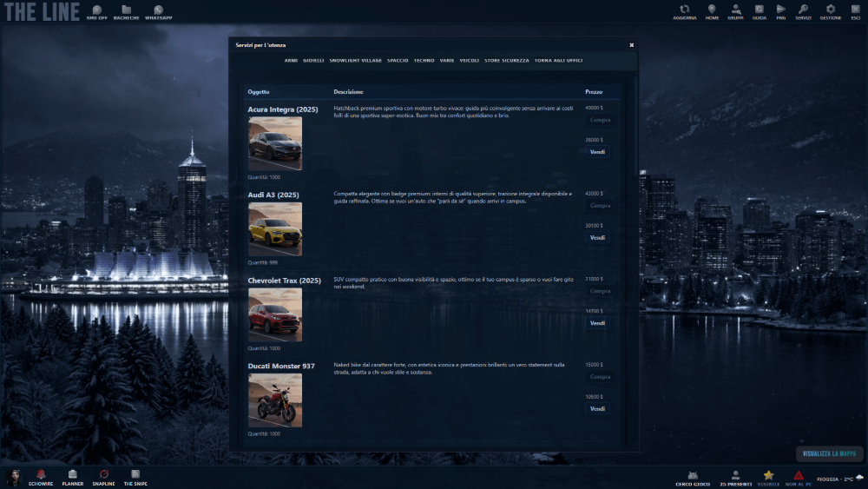Viewport: 868px width, 489px height.
Task: Click the 'Quantità: 999' text
Action: (263, 262)
